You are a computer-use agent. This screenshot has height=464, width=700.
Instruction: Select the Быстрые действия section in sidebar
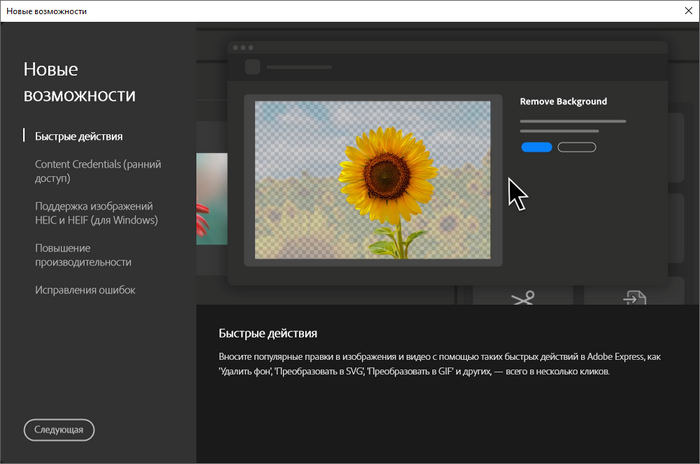(x=79, y=136)
